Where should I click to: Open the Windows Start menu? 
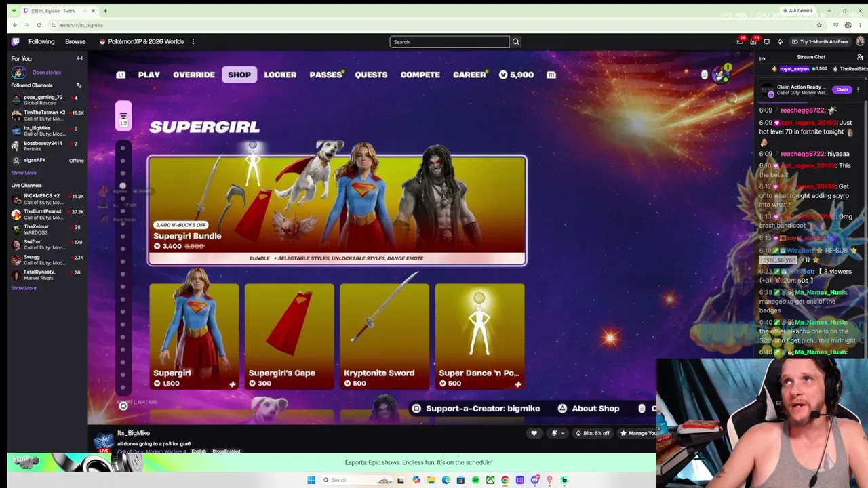click(x=311, y=480)
